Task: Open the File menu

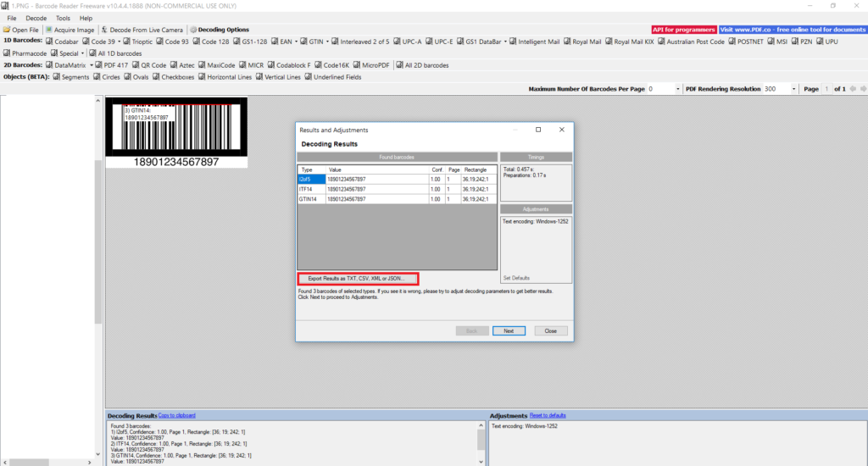Action: click(x=12, y=19)
